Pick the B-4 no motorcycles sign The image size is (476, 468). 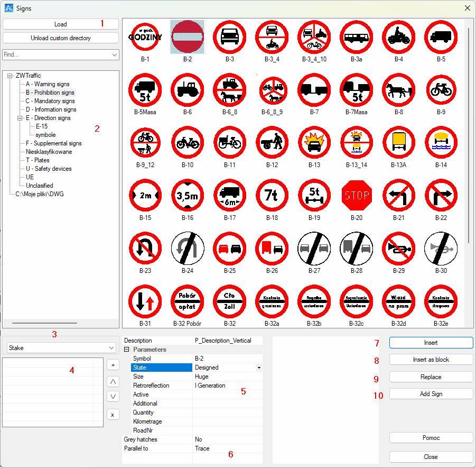coord(398,37)
